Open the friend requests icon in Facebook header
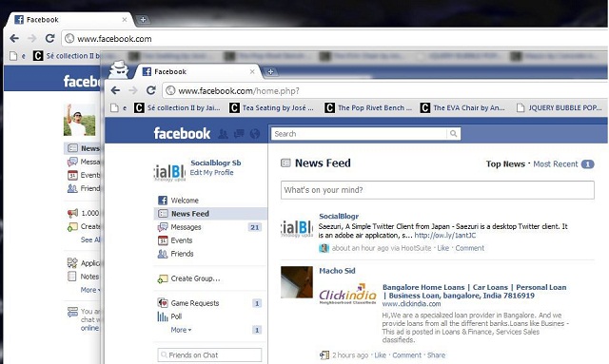This screenshot has width=609, height=364. 223,134
